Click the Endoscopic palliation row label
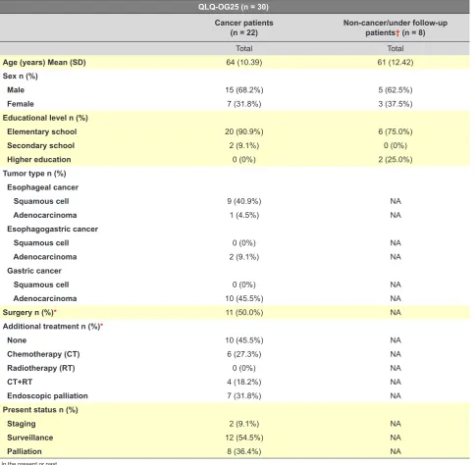The width and height of the screenshot is (476, 465). pyautogui.click(x=47, y=396)
